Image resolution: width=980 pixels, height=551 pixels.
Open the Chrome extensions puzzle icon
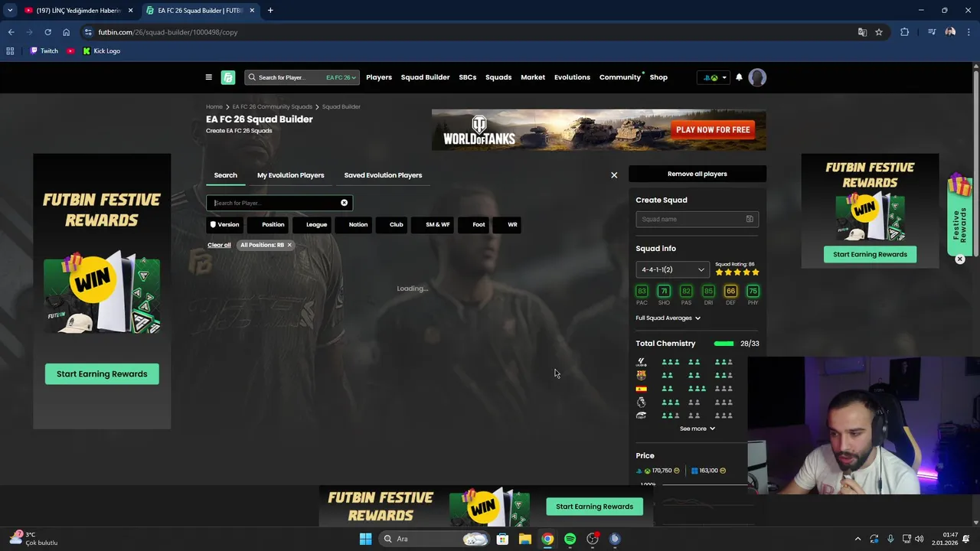[x=904, y=32]
